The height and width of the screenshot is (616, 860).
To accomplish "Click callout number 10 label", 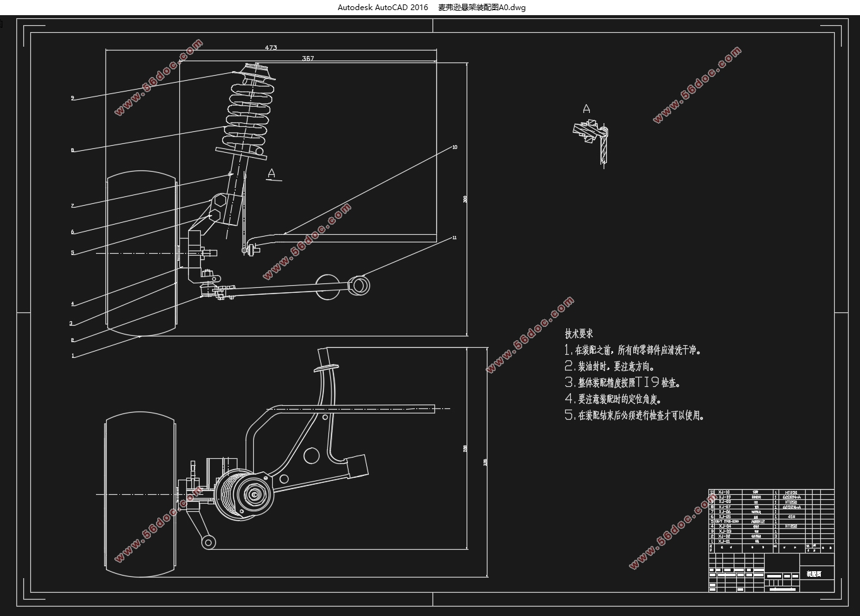I will [455, 147].
